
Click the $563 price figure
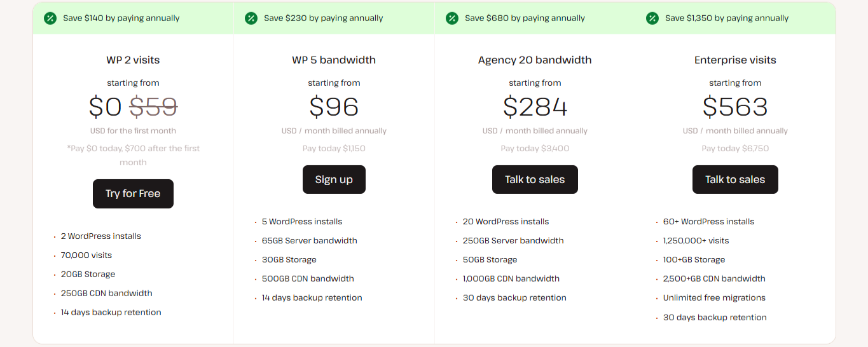pos(735,107)
